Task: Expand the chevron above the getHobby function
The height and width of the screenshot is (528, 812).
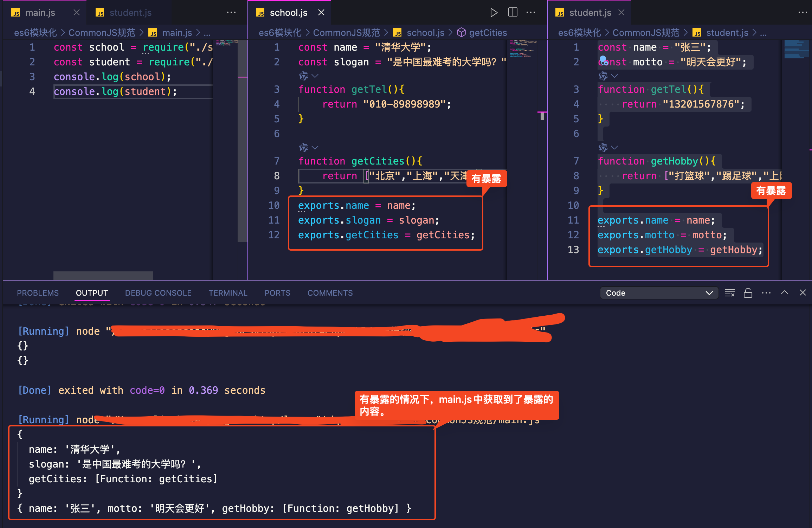Action: tap(614, 147)
